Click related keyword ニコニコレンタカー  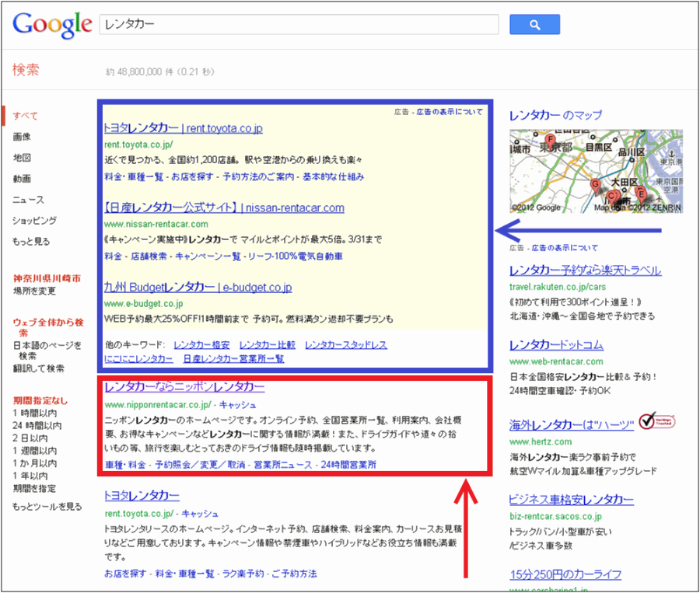click(138, 359)
